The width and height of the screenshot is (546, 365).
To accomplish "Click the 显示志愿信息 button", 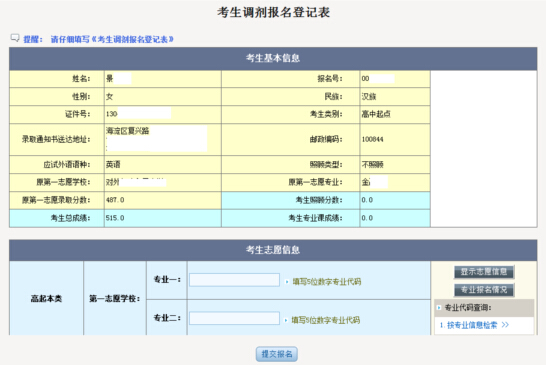I will 484,272.
